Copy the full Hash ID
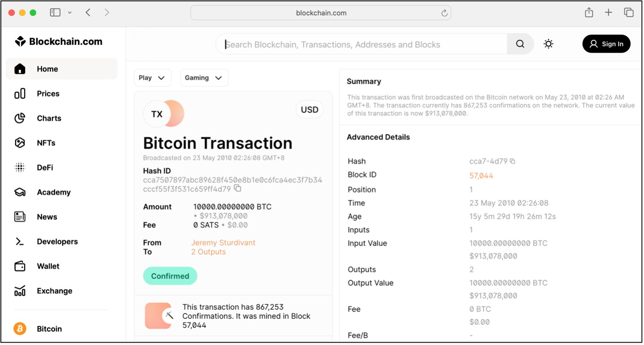Viewport: 644px width, 345px height. 238,189
